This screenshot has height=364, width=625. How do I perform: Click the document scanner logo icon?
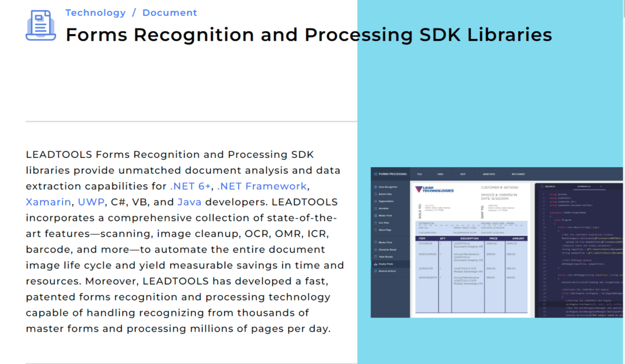(x=40, y=26)
